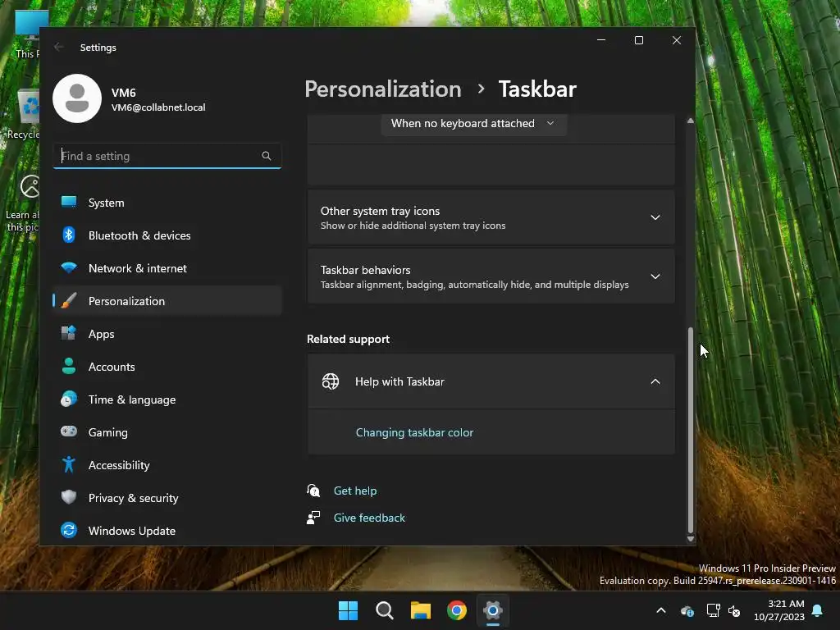Expand Other system tray icons section
The image size is (840, 630).
click(491, 217)
